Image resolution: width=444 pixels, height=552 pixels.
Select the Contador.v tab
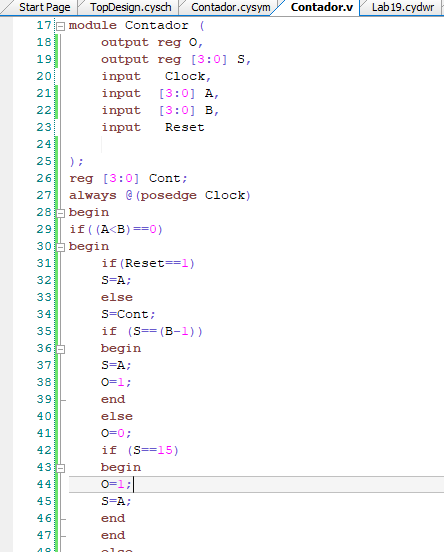322,7
